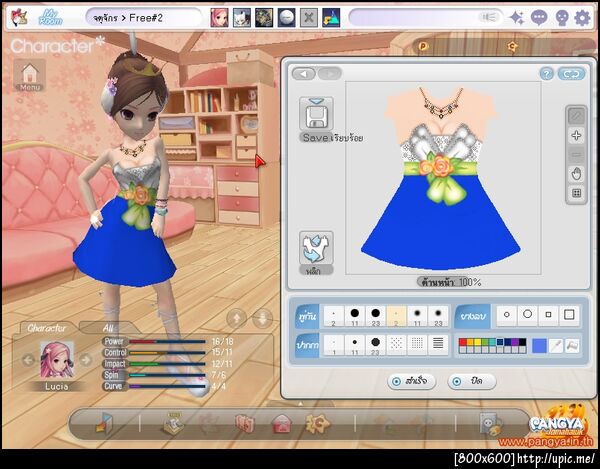Select the hand pan tool
This screenshot has width=600, height=469.
[576, 174]
